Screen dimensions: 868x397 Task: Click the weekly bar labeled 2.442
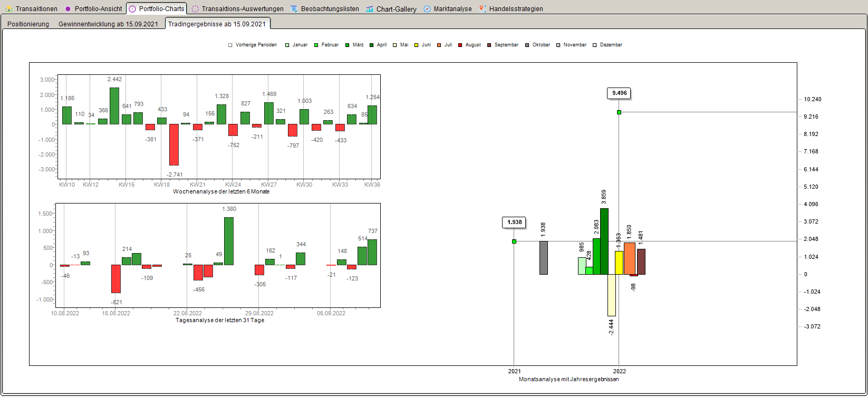point(114,106)
